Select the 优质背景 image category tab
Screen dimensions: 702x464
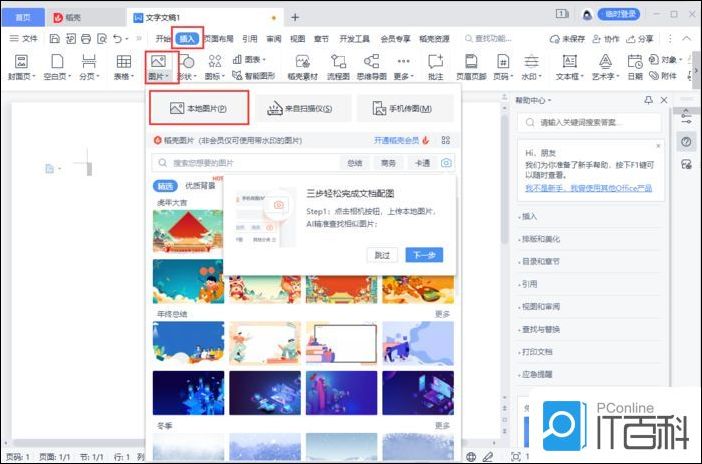point(200,185)
